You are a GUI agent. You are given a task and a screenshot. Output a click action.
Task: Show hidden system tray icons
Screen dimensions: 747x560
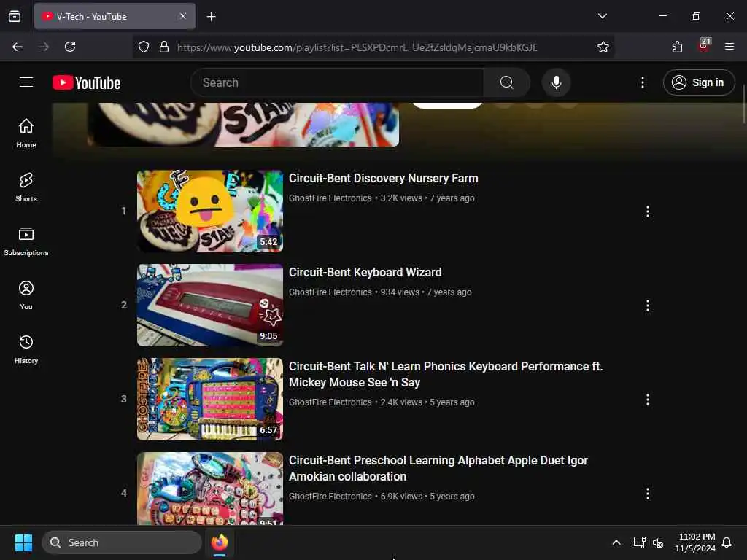coord(616,542)
